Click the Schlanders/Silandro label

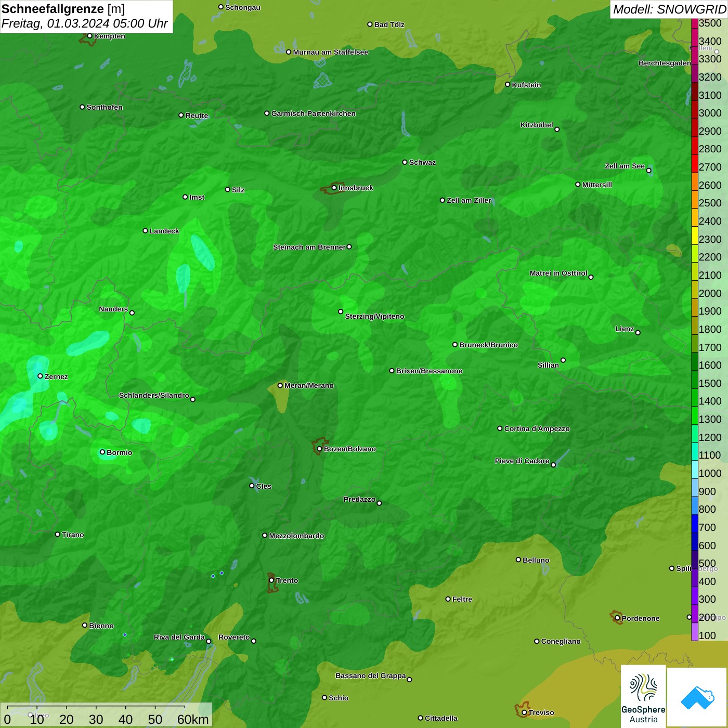[154, 395]
